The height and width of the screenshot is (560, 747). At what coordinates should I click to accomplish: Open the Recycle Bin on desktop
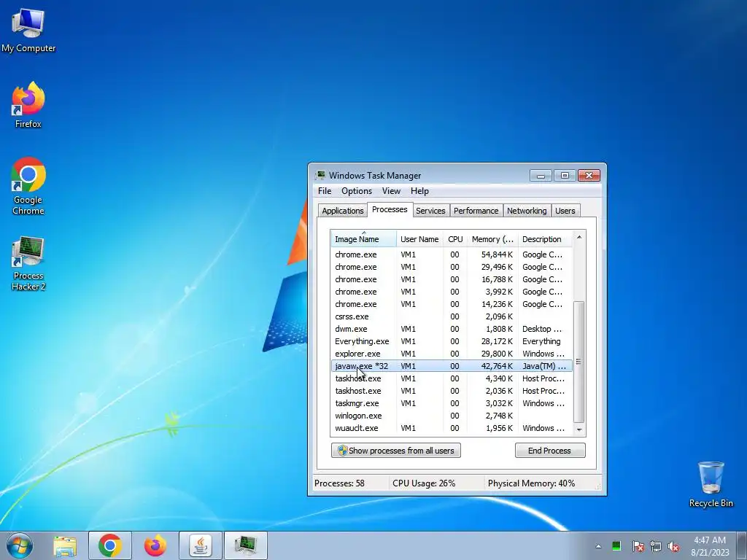711,484
